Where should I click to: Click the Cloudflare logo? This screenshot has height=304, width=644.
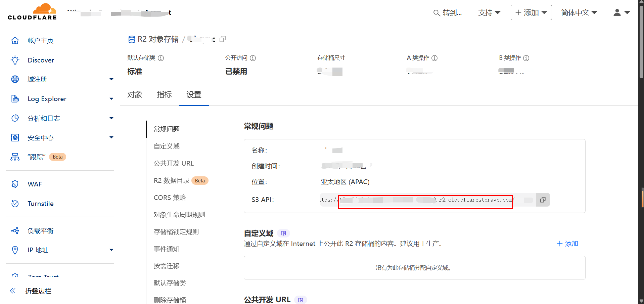pyautogui.click(x=32, y=12)
